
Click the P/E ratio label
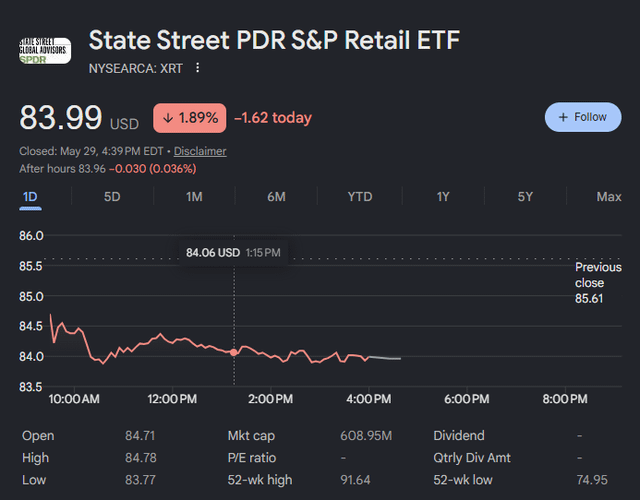pos(252,458)
